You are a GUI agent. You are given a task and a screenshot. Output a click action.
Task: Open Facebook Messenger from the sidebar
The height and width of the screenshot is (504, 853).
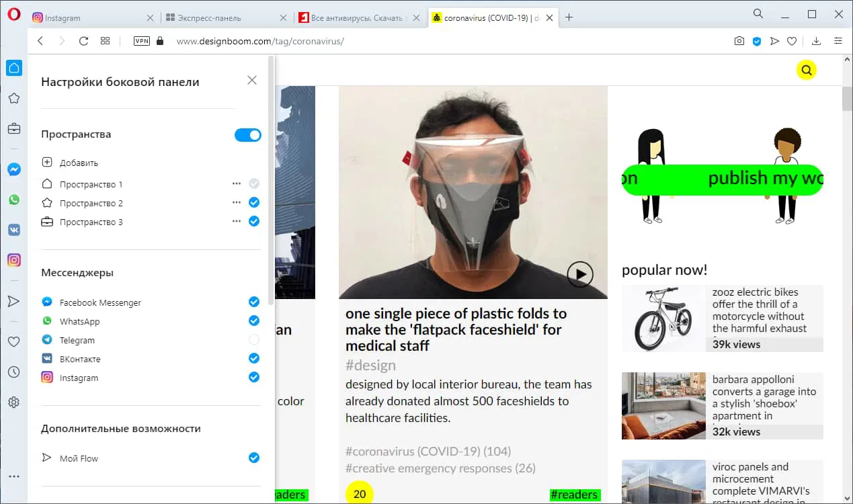click(x=14, y=169)
